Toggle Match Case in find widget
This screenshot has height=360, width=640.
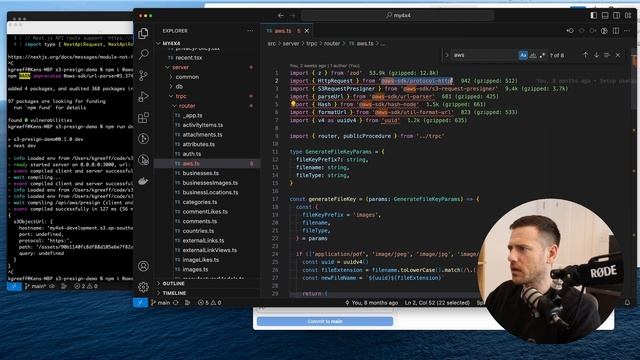pos(523,55)
